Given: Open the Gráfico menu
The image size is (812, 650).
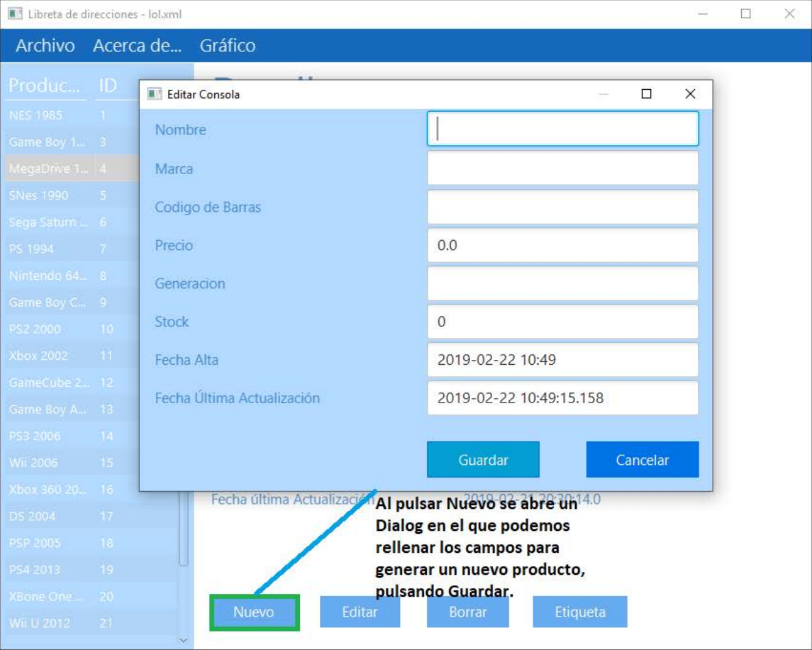Looking at the screenshot, I should point(228,45).
